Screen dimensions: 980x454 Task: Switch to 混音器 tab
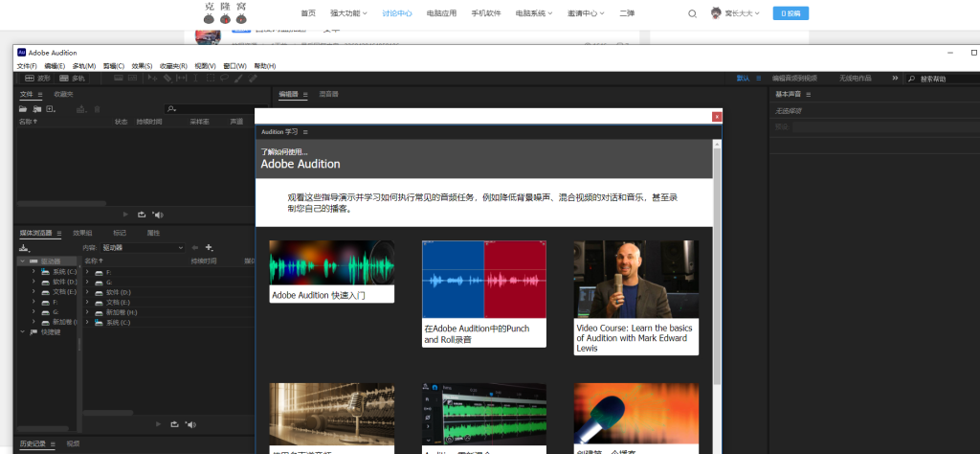coord(329,95)
